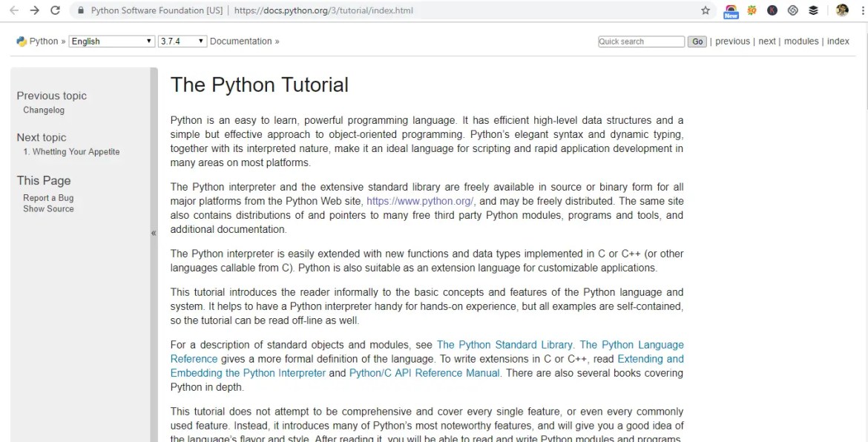Click the Quick search field

pyautogui.click(x=641, y=42)
